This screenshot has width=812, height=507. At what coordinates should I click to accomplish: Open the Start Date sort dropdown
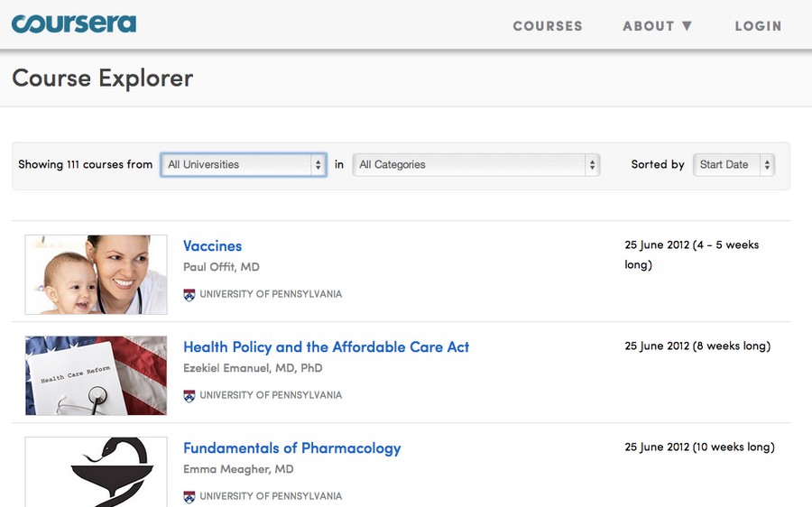(734, 165)
